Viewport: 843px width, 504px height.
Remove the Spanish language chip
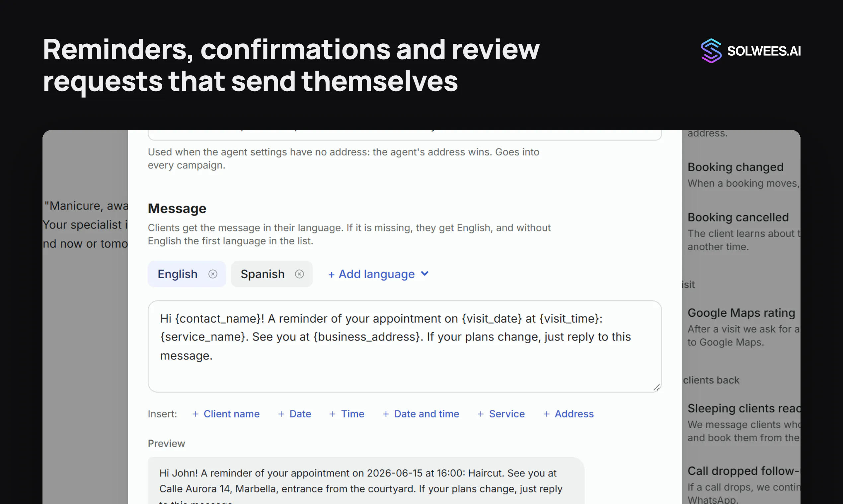click(x=299, y=274)
